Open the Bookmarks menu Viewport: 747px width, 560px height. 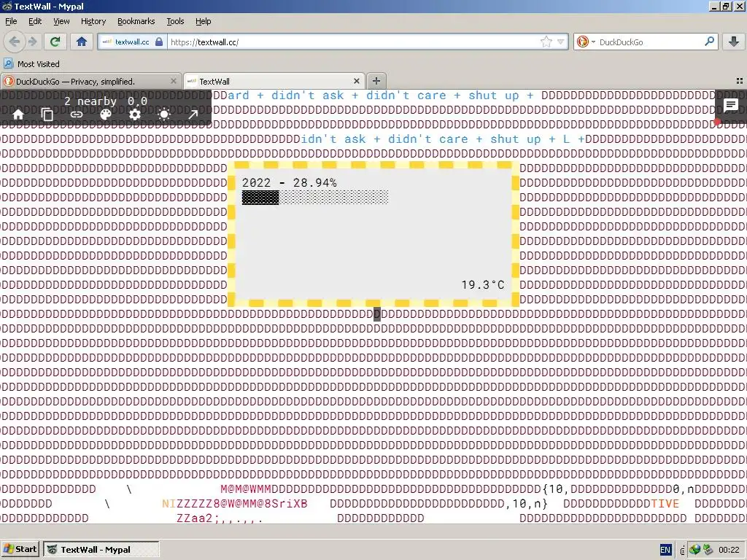click(x=136, y=21)
